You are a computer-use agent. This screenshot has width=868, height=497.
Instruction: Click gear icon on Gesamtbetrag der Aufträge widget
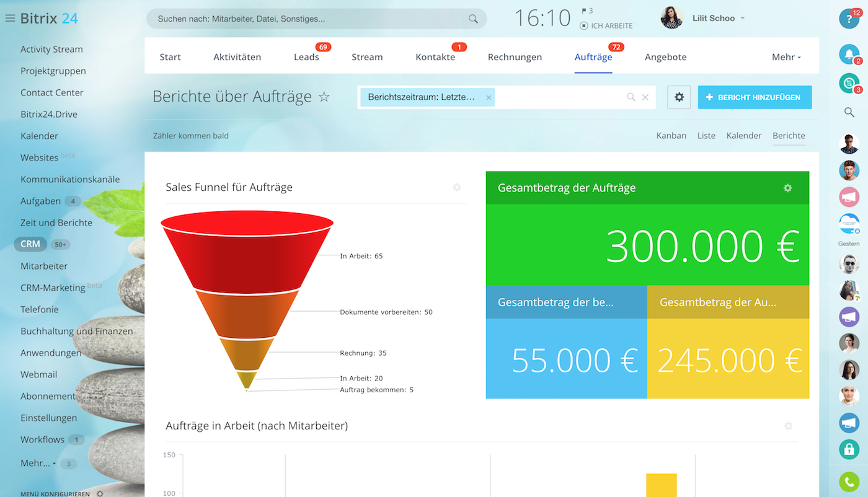coord(787,188)
